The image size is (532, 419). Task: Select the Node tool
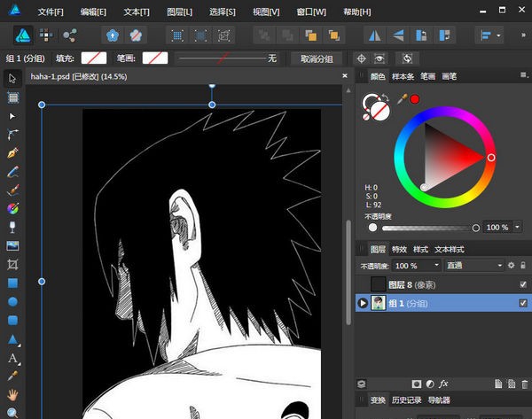12,116
